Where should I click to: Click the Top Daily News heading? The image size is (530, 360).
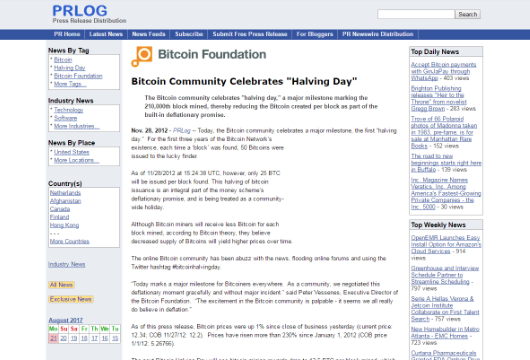(x=435, y=52)
